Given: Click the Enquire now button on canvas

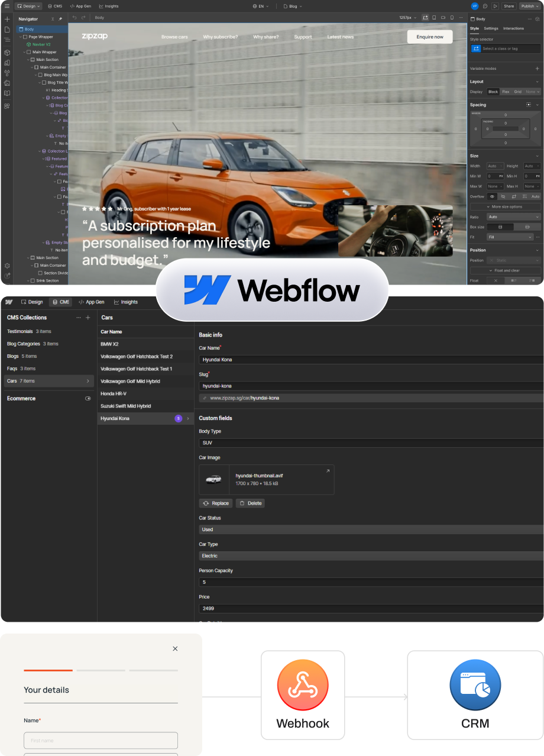Looking at the screenshot, I should (430, 37).
